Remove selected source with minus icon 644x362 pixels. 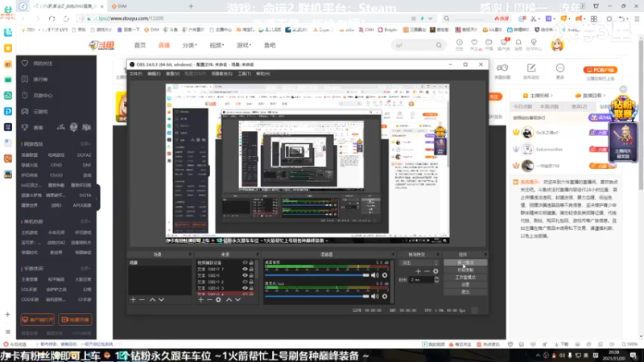[209, 300]
